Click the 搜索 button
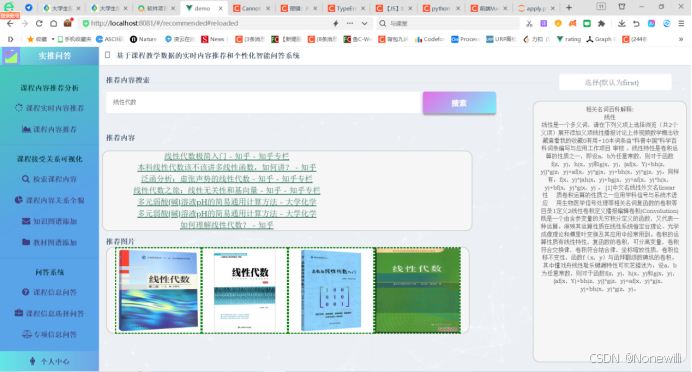Screen dimensions: 692x372 459,103
